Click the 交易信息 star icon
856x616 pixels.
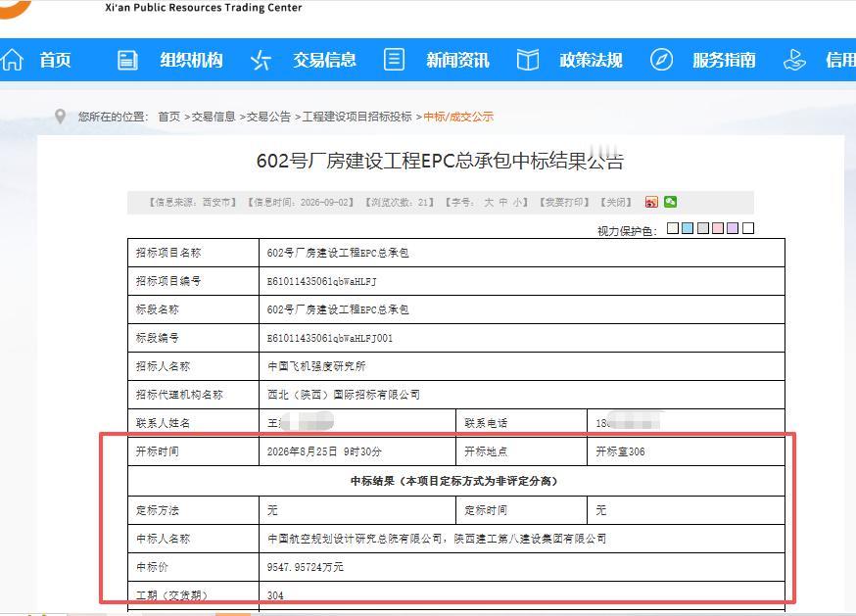(261, 60)
